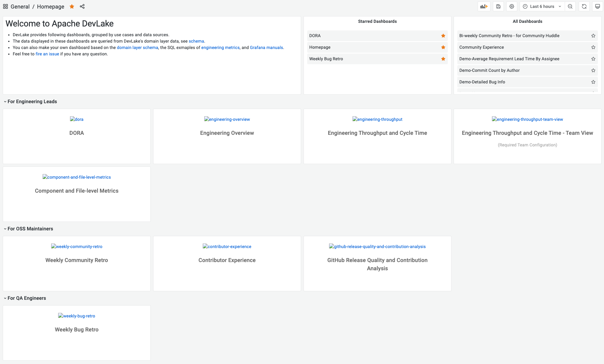Refresh the dashboard

[x=584, y=6]
